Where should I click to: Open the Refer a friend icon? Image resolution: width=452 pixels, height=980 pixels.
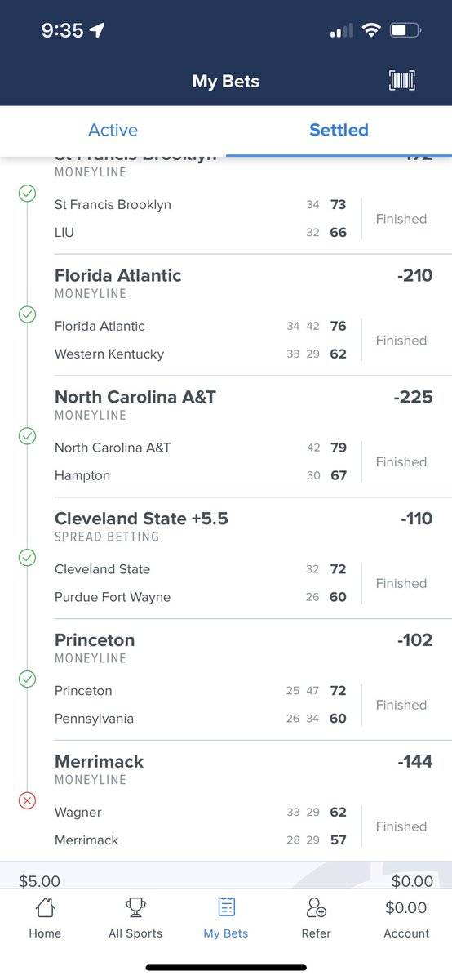(x=317, y=907)
